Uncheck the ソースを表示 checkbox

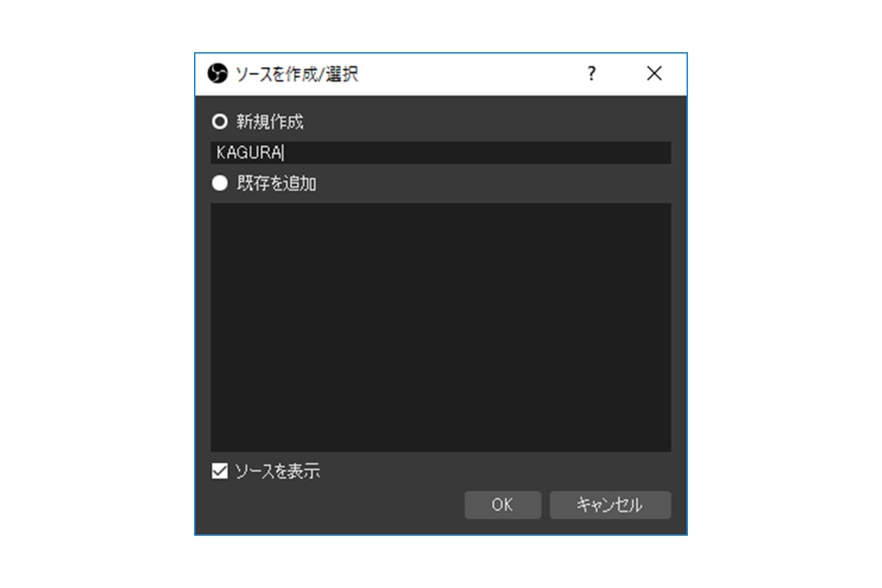click(x=219, y=471)
